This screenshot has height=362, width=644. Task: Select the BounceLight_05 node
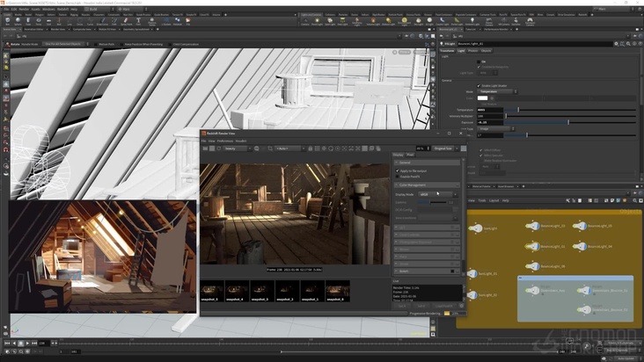580,226
